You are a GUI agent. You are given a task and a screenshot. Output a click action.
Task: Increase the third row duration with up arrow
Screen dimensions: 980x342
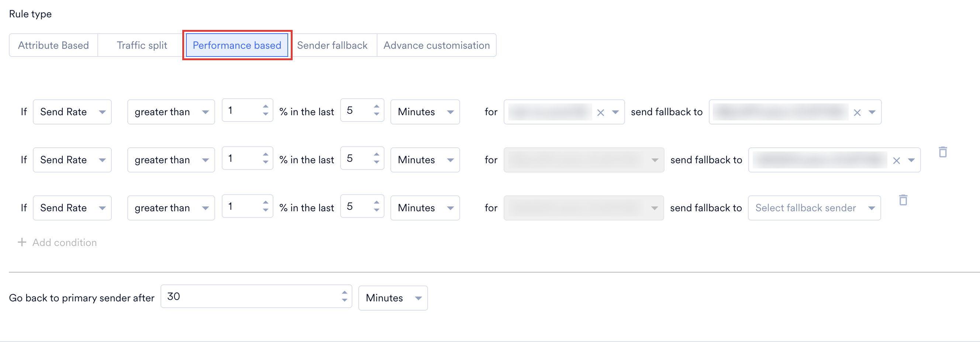(x=377, y=203)
